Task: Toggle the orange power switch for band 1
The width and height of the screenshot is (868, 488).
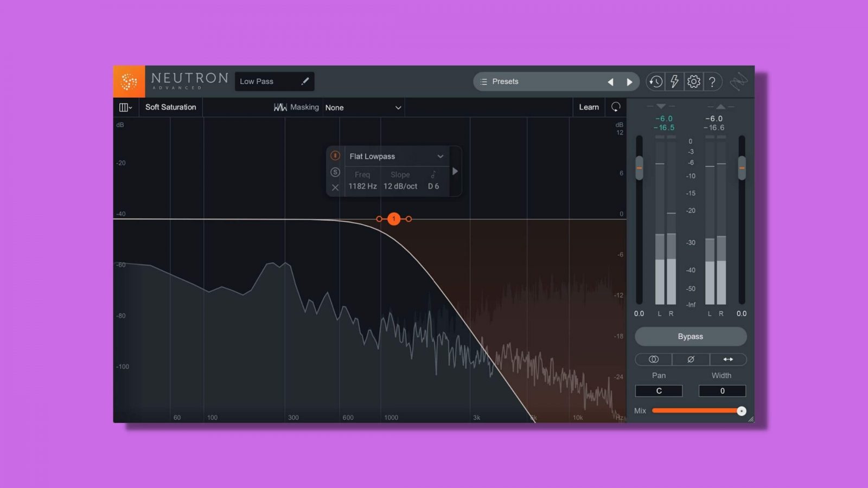Action: click(x=335, y=156)
